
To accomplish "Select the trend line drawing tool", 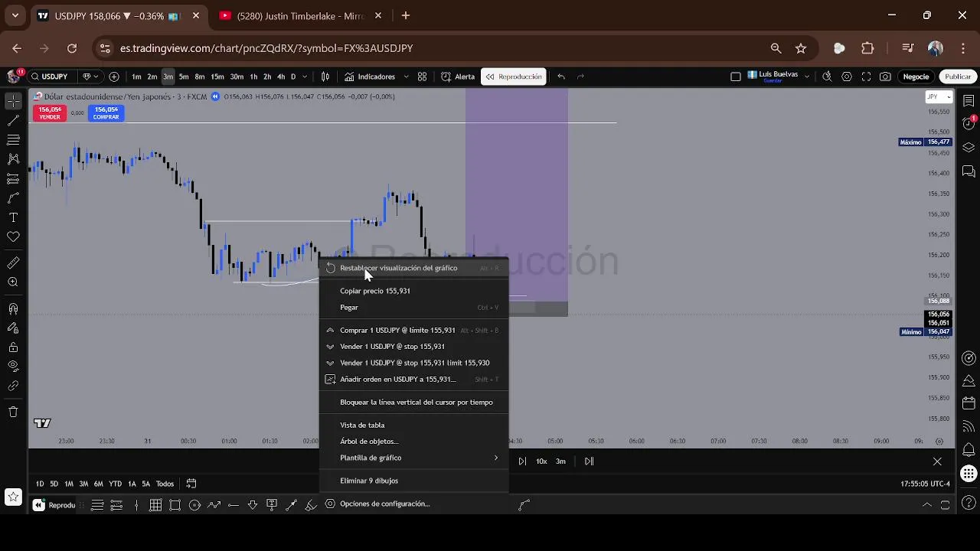I will tap(13, 120).
